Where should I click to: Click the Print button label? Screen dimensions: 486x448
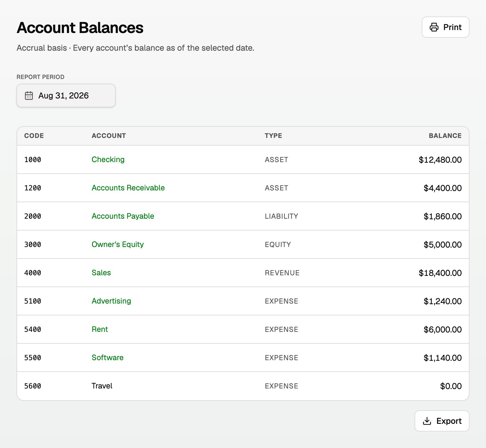tap(452, 27)
